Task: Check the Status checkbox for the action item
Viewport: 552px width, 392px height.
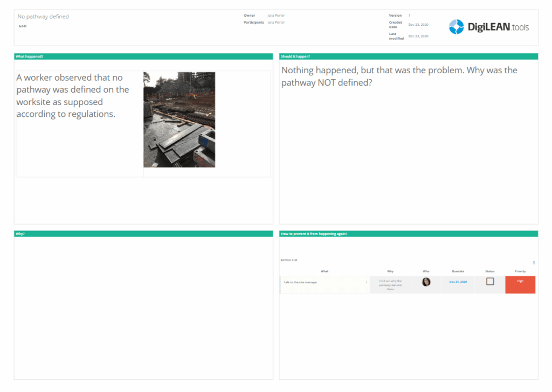Action: [x=489, y=281]
